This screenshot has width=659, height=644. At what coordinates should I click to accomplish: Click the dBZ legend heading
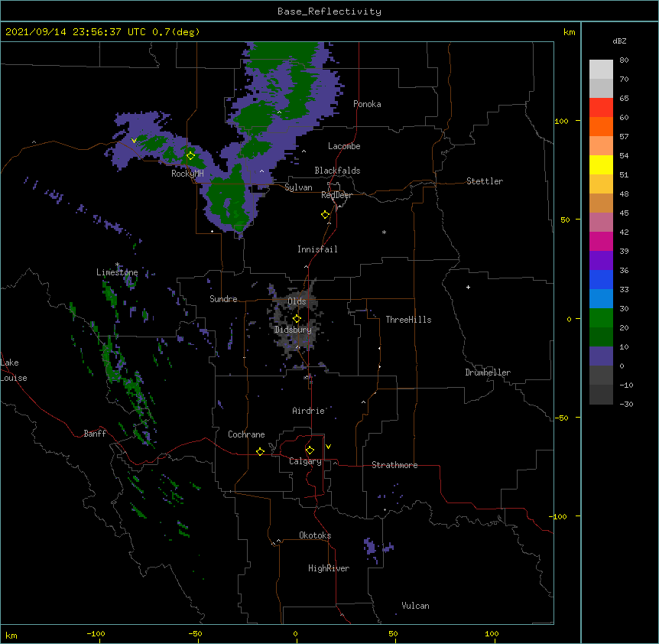click(x=619, y=41)
